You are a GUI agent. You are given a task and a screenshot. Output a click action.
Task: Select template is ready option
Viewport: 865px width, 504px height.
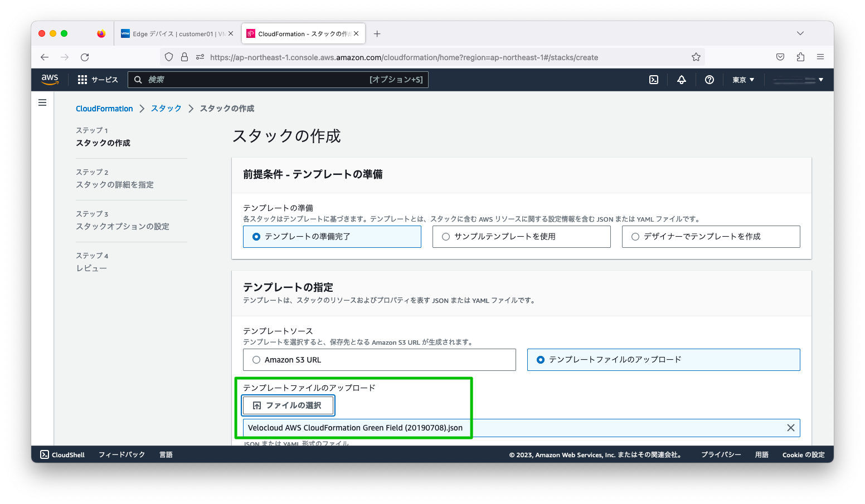(x=332, y=237)
